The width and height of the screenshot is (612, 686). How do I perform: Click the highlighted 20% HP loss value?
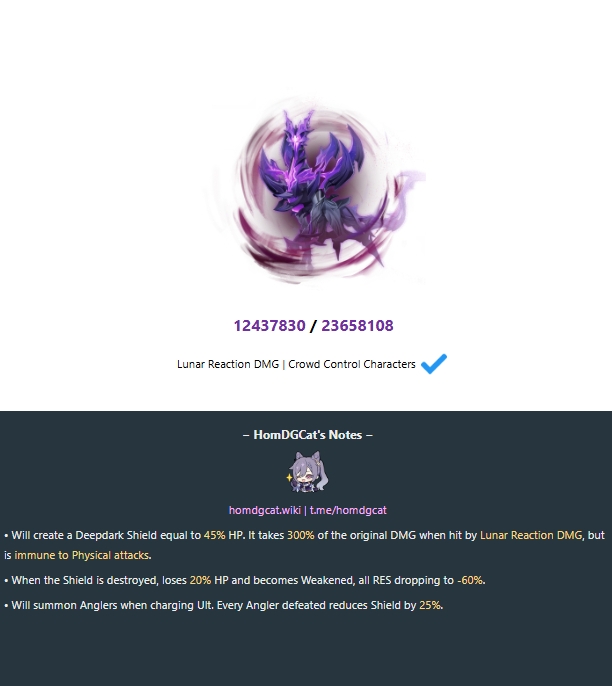pos(200,580)
